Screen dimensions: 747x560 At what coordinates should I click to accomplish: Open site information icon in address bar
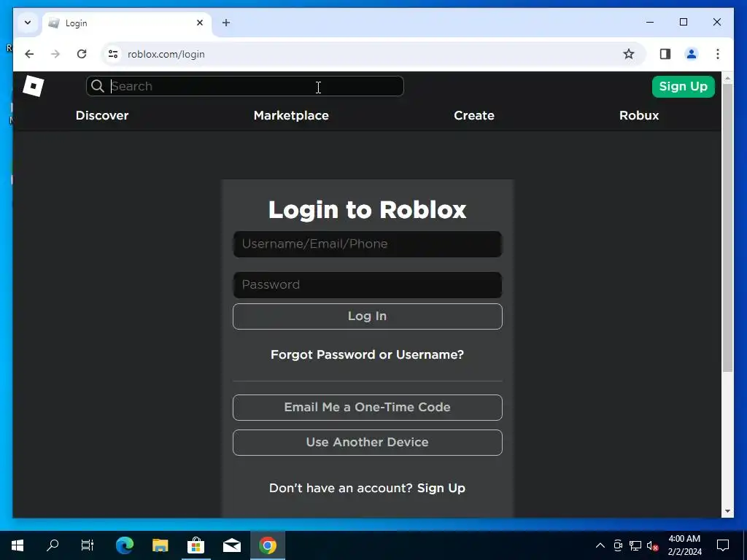113,54
